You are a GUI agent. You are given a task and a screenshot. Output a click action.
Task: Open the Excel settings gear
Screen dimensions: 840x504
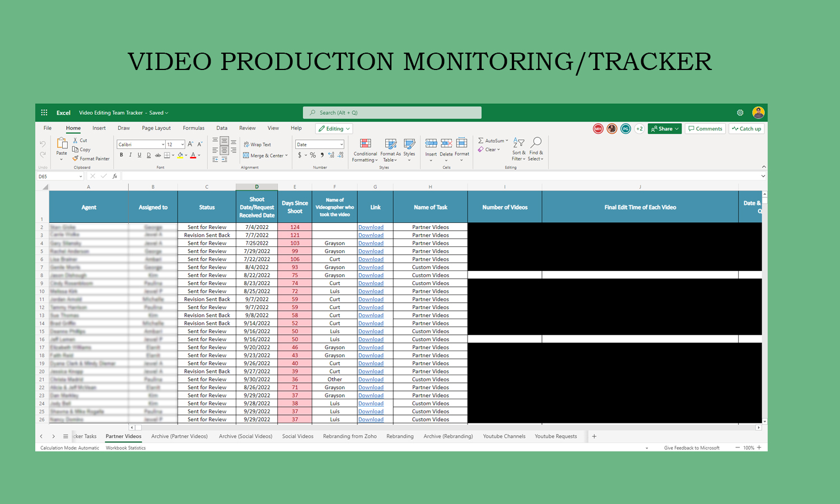click(x=740, y=113)
